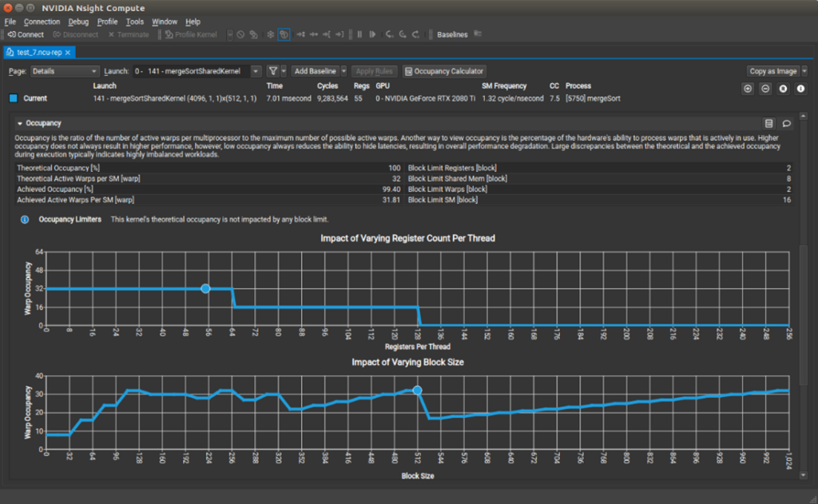Image resolution: width=818 pixels, height=504 pixels.
Task: Click the scrollbar down arrow at bottom right
Action: 804,475
